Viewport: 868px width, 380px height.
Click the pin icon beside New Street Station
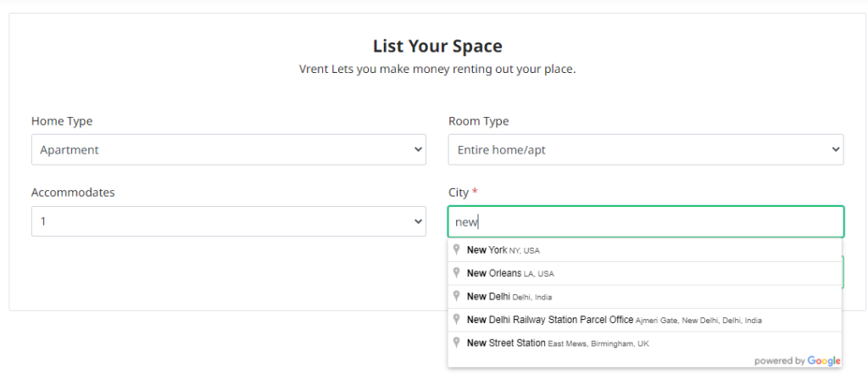click(x=456, y=342)
